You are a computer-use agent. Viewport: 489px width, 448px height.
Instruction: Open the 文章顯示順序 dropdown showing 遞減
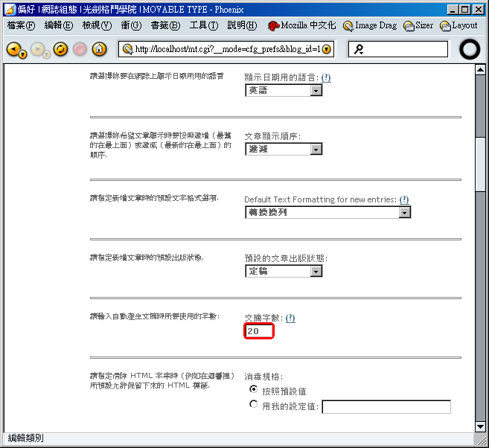coord(284,149)
